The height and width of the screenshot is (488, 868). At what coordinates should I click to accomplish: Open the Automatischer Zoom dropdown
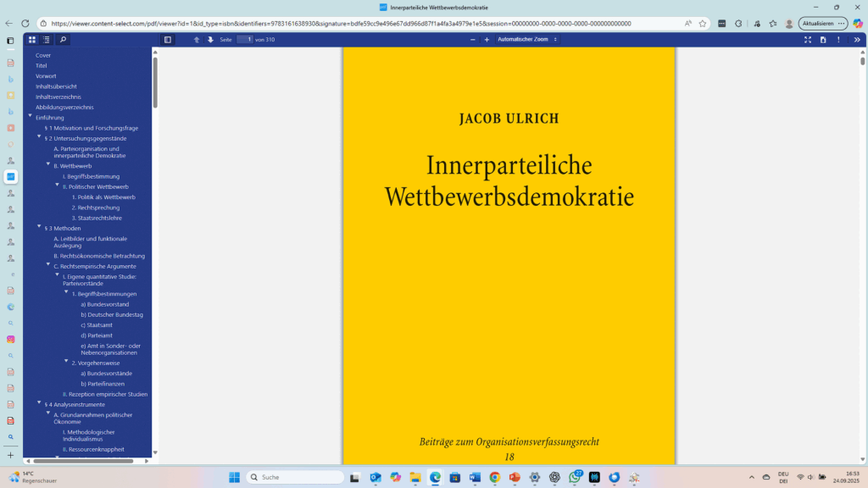point(527,39)
